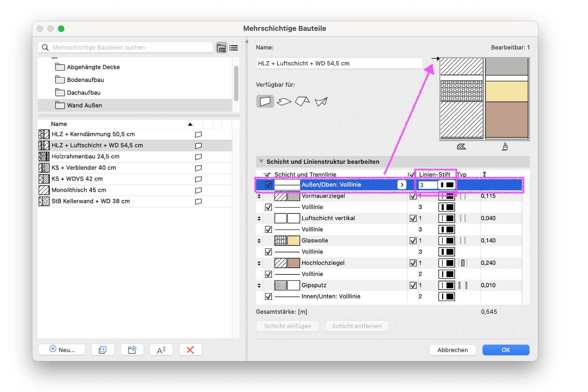Click the checkmark header icon beside Schicht und Trennlinie
The height and width of the screenshot is (392, 588).
click(x=268, y=175)
